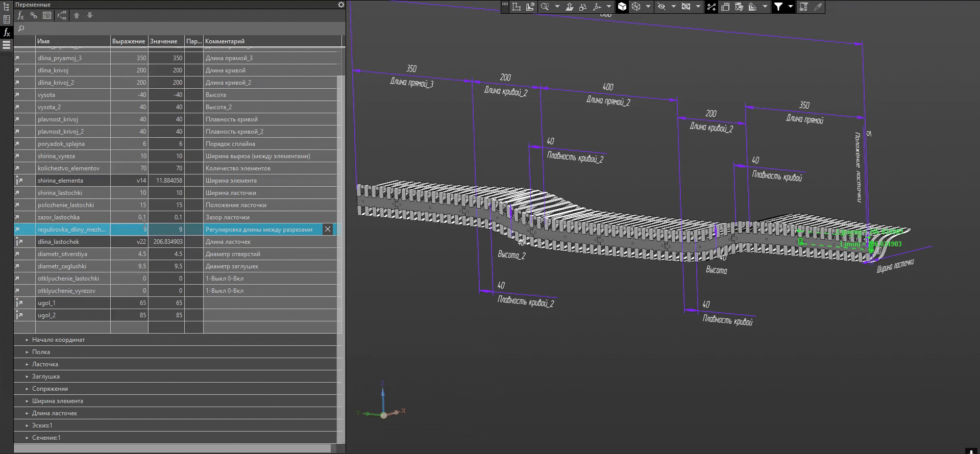Open the dropdown arrow next to the filter icon
Screen dimensions: 980x454
click(790, 7)
